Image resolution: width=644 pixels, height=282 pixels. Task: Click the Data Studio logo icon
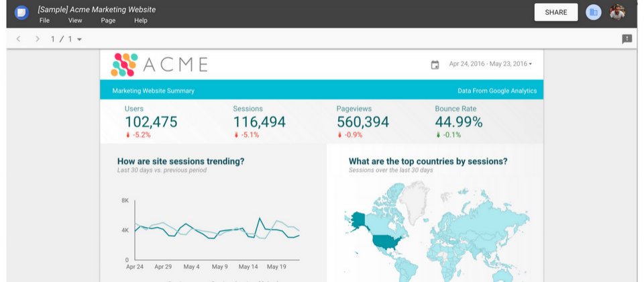21,13
